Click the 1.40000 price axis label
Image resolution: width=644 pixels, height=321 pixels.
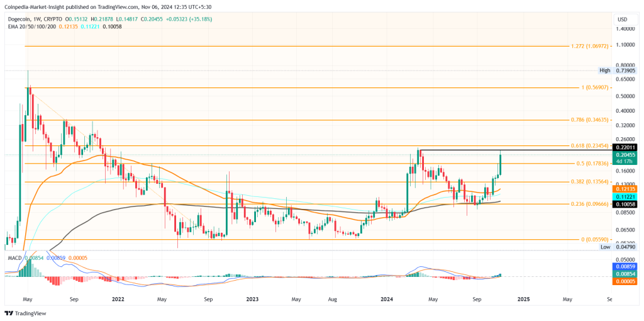pyautogui.click(x=626, y=29)
